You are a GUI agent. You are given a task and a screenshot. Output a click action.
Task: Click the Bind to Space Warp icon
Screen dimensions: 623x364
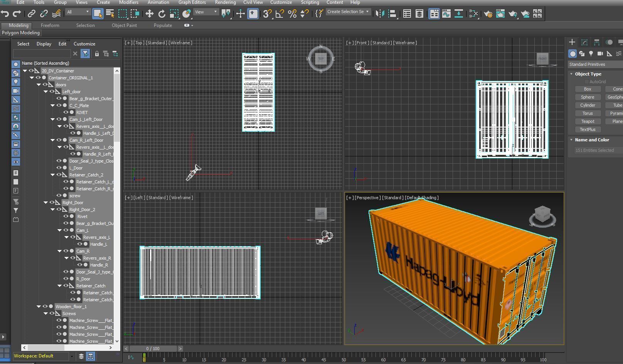click(x=56, y=14)
